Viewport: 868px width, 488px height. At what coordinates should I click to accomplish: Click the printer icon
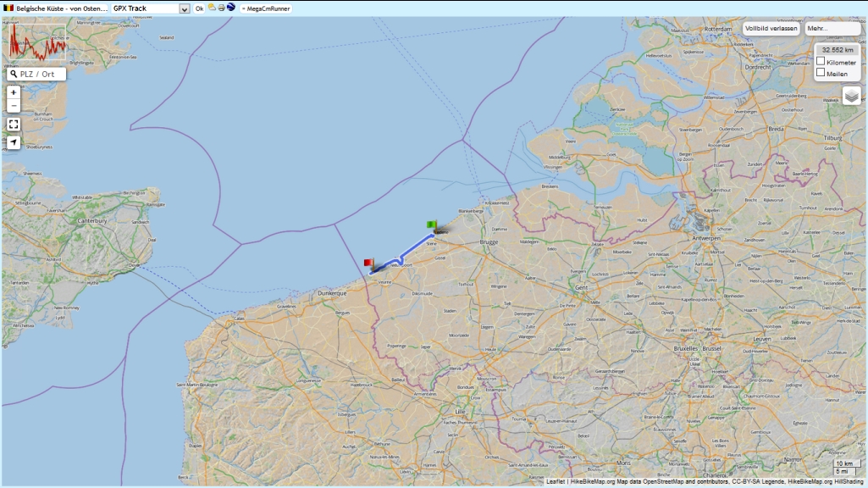click(221, 8)
